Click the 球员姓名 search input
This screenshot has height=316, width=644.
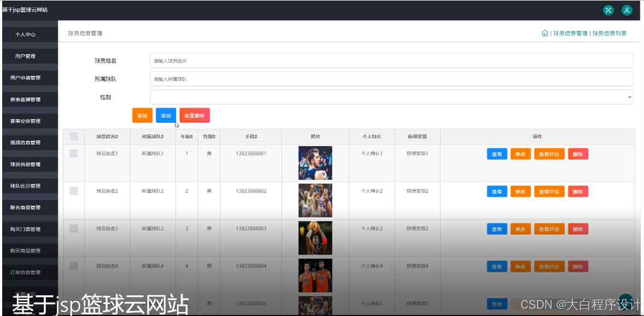[x=391, y=60]
